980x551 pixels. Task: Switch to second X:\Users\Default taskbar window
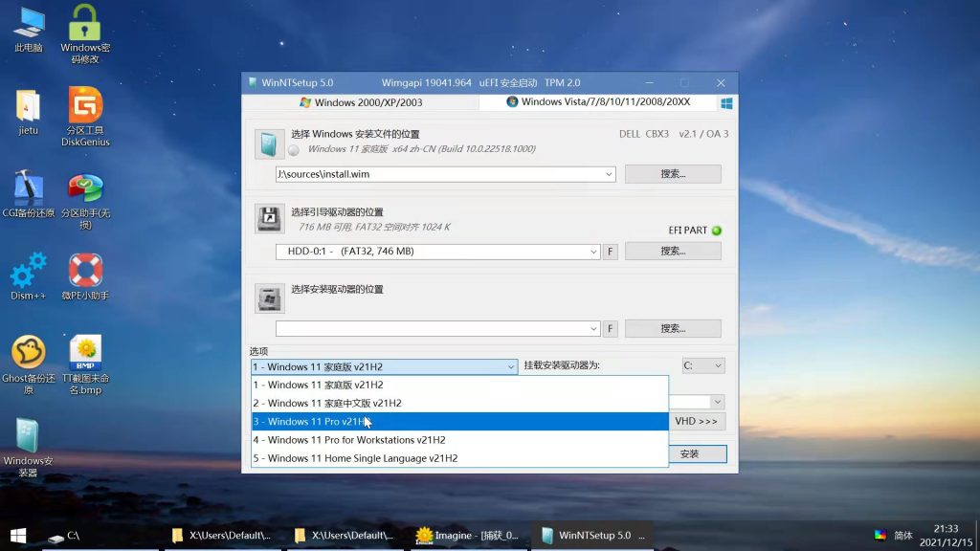345,536
